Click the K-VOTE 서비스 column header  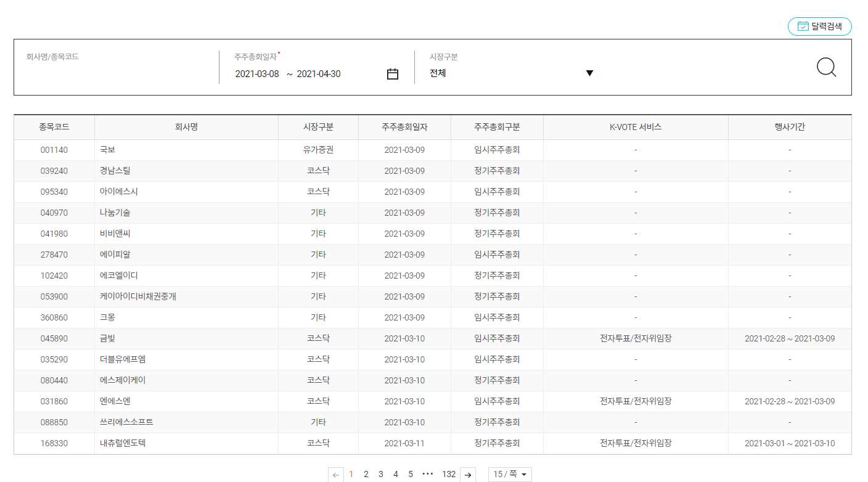tap(636, 127)
